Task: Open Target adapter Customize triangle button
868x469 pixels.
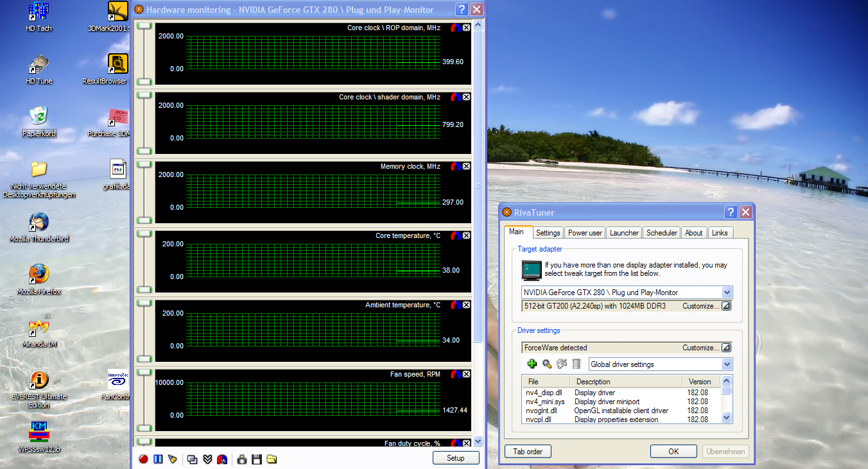Action: 726,306
